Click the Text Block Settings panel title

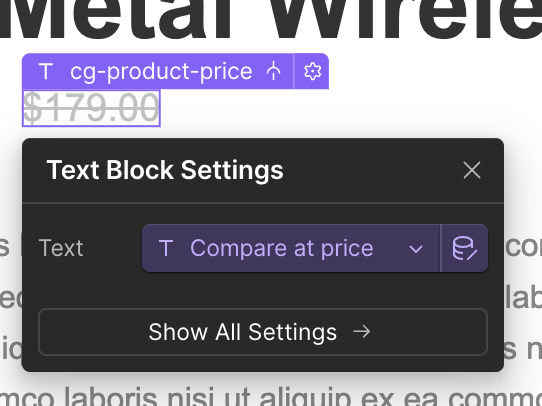pos(165,170)
